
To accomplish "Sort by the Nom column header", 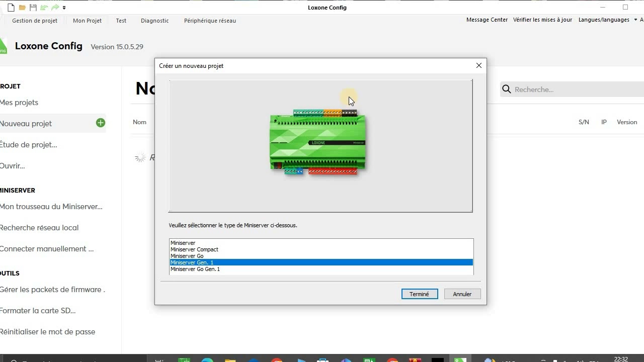I will coord(139,122).
